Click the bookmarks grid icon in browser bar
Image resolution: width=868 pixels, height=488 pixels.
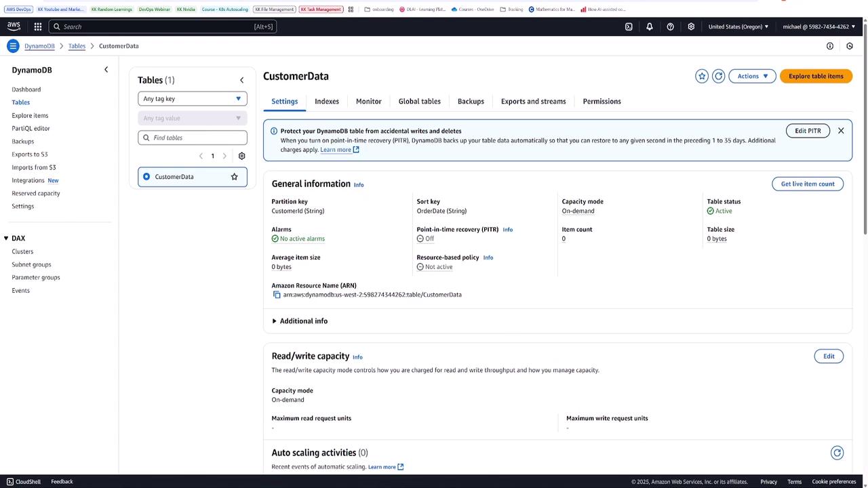(351, 9)
